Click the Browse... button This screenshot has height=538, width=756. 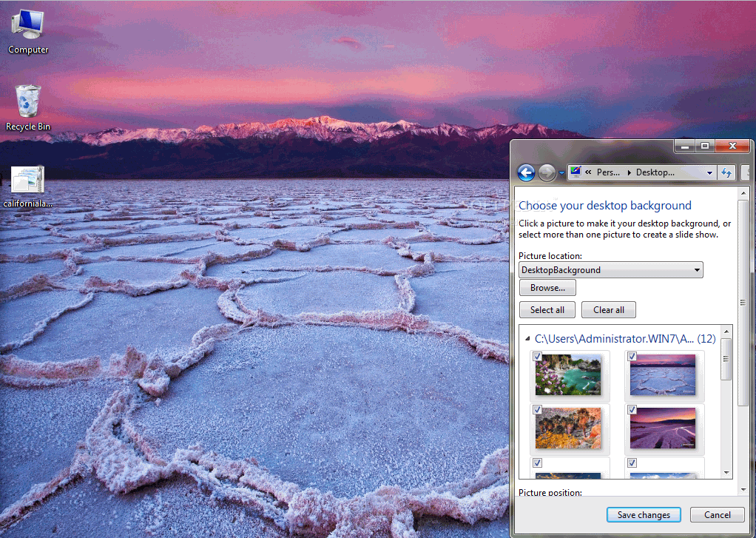[547, 288]
